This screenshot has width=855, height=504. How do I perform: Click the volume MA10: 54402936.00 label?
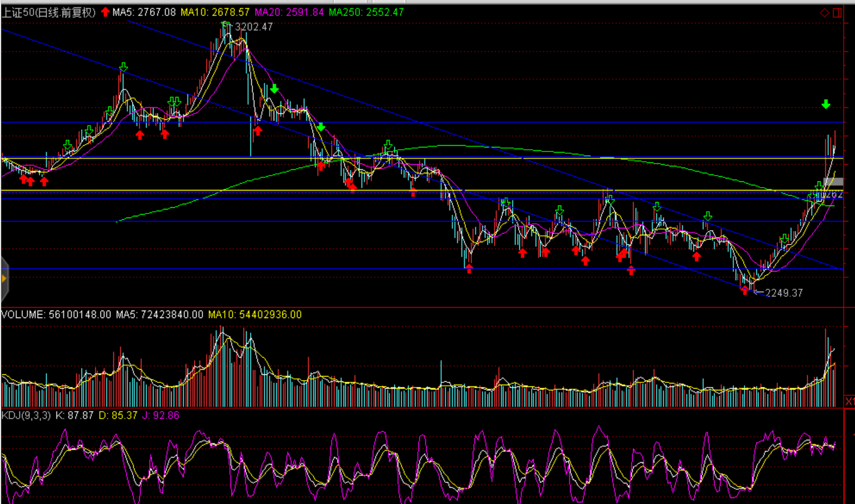[255, 315]
